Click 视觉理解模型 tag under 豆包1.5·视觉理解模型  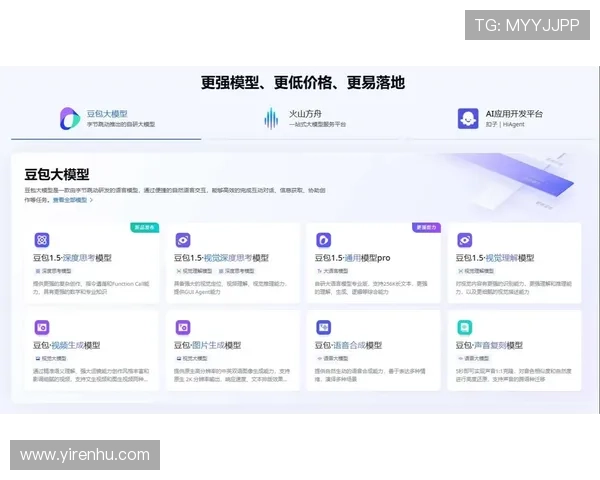click(x=476, y=271)
